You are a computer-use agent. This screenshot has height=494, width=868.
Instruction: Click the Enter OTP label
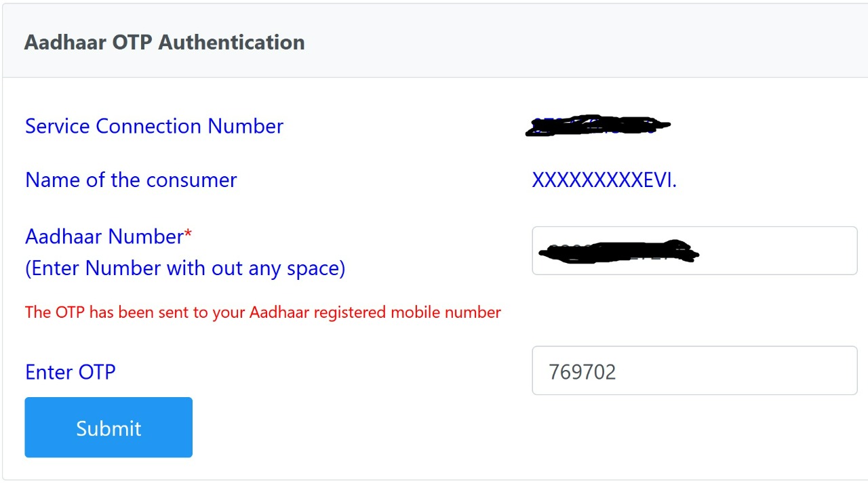click(x=71, y=372)
